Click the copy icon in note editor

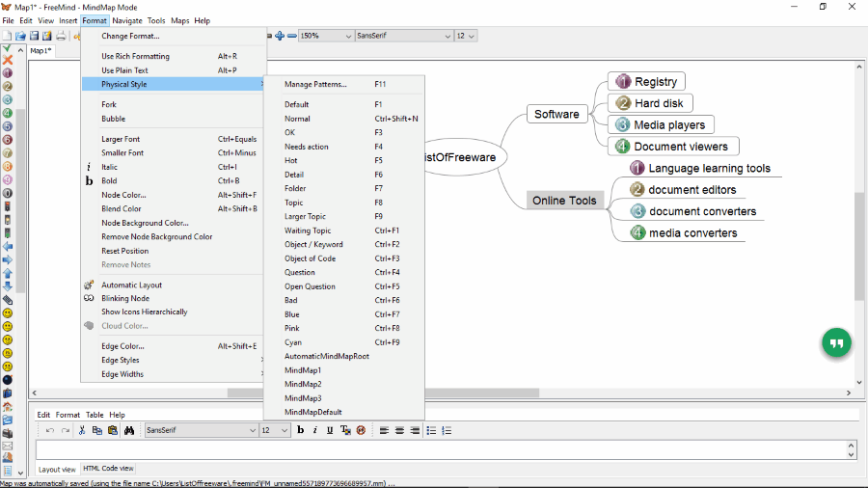point(96,430)
